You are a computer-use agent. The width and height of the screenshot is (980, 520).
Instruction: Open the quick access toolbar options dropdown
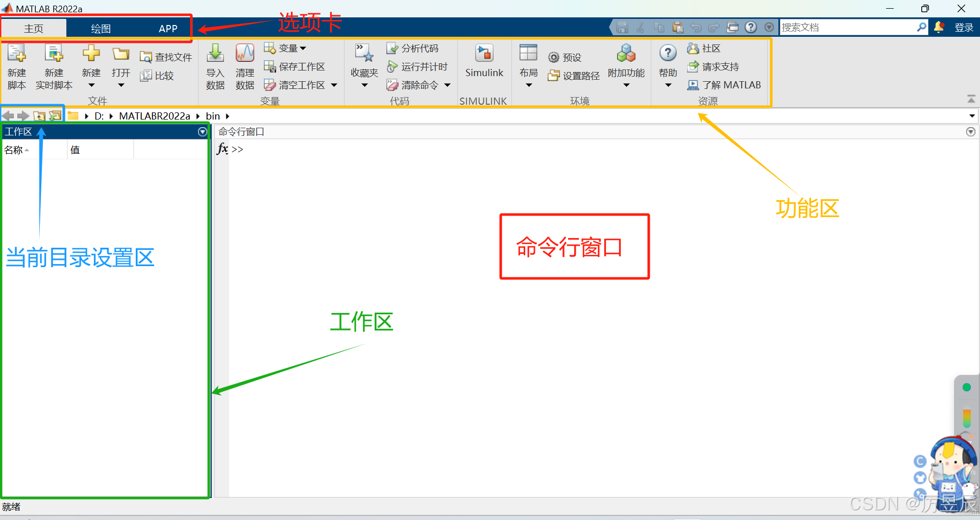(769, 27)
